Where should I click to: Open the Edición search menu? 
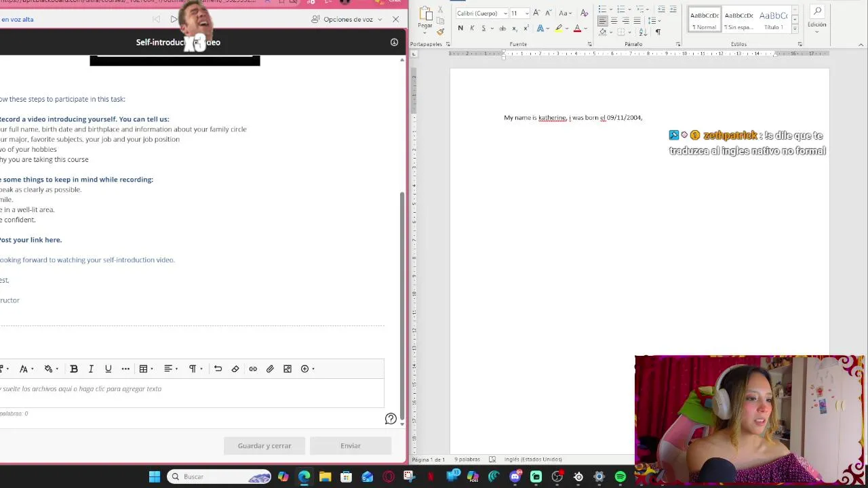817,17
